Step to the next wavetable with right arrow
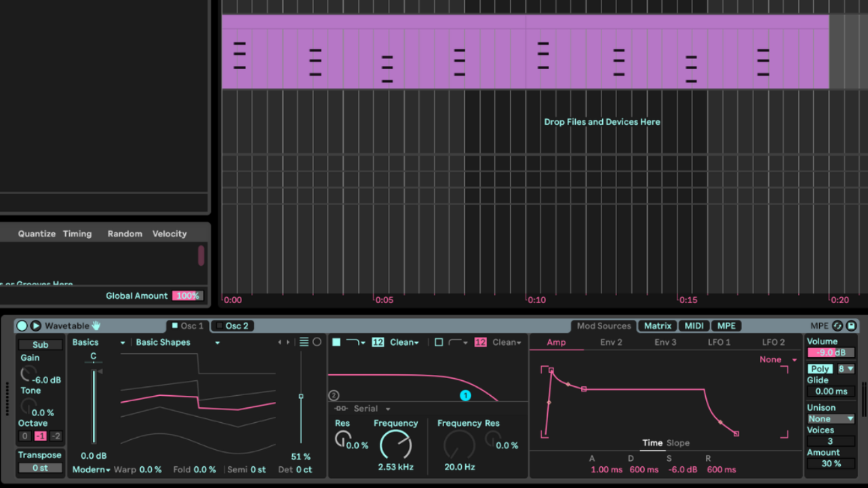The image size is (868, 488). point(289,342)
